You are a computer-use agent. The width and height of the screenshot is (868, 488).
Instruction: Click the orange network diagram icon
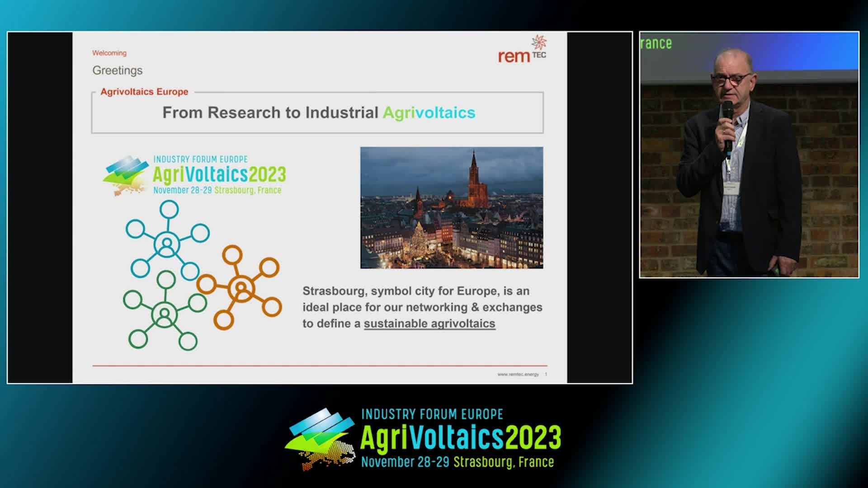(240, 287)
